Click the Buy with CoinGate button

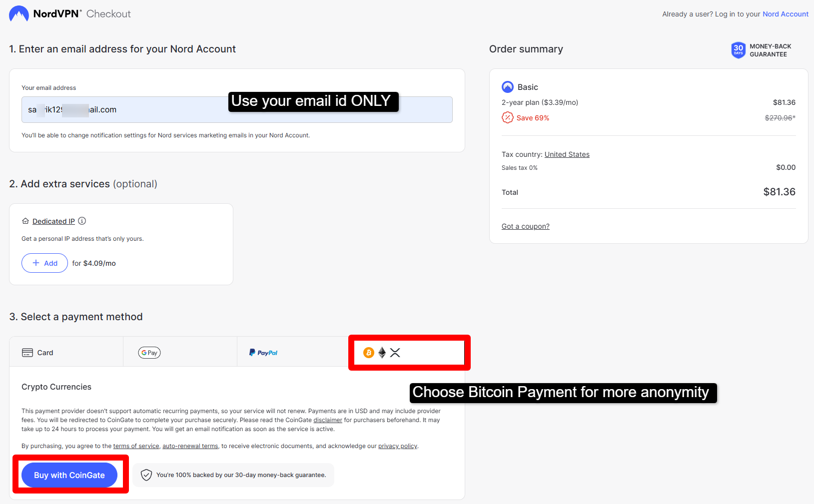69,475
